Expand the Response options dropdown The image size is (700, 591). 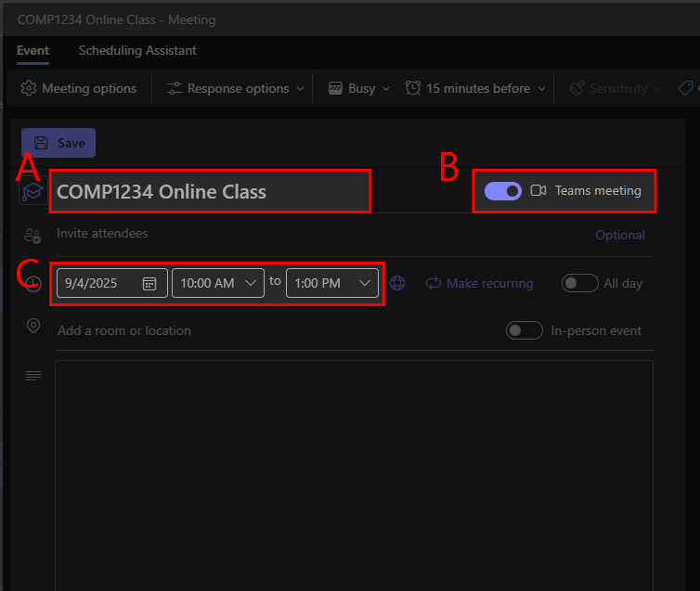235,88
